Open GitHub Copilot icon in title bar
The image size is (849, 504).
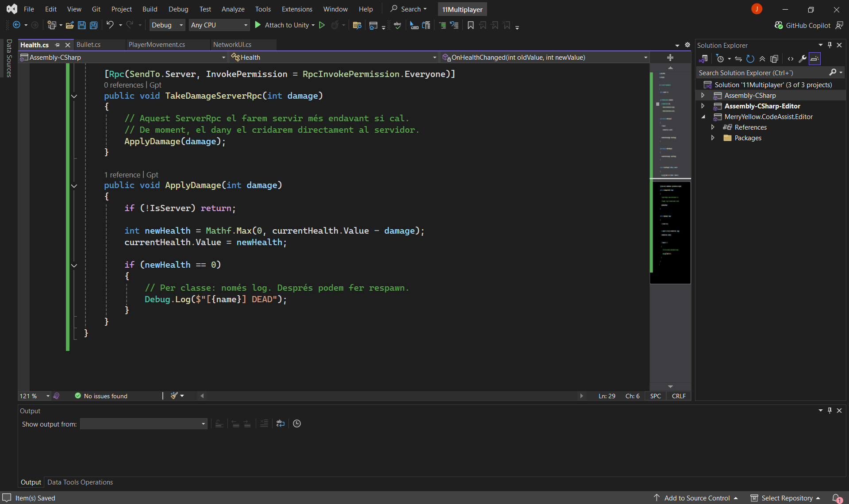pyautogui.click(x=779, y=25)
